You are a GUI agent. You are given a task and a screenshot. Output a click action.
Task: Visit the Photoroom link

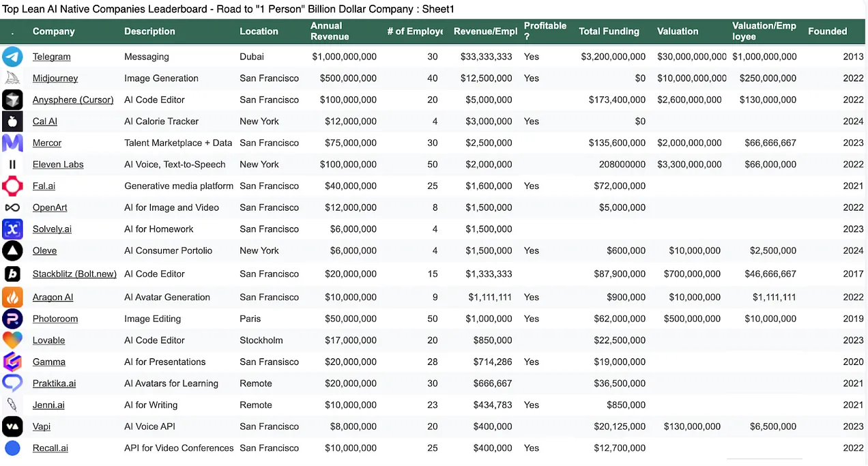click(55, 319)
